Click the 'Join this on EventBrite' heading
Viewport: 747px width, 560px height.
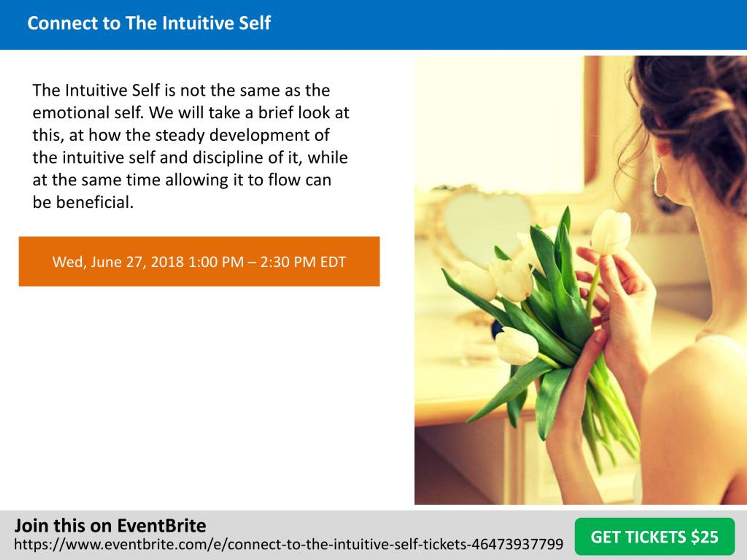tap(110, 526)
